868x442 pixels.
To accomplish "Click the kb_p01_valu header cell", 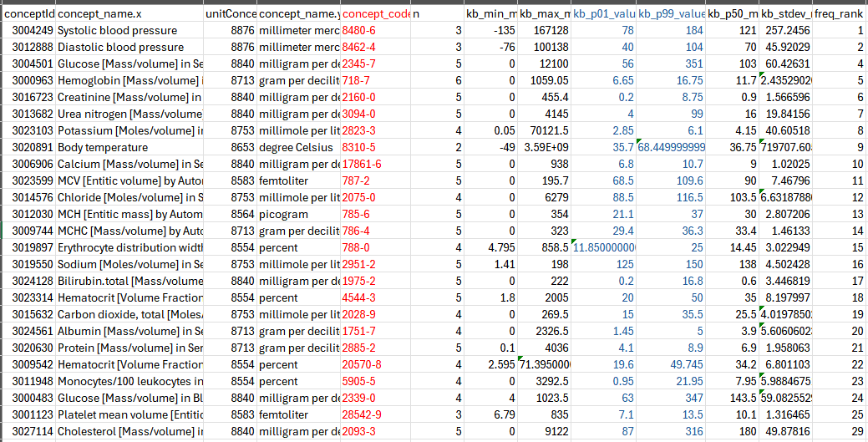I will pyautogui.click(x=603, y=14).
